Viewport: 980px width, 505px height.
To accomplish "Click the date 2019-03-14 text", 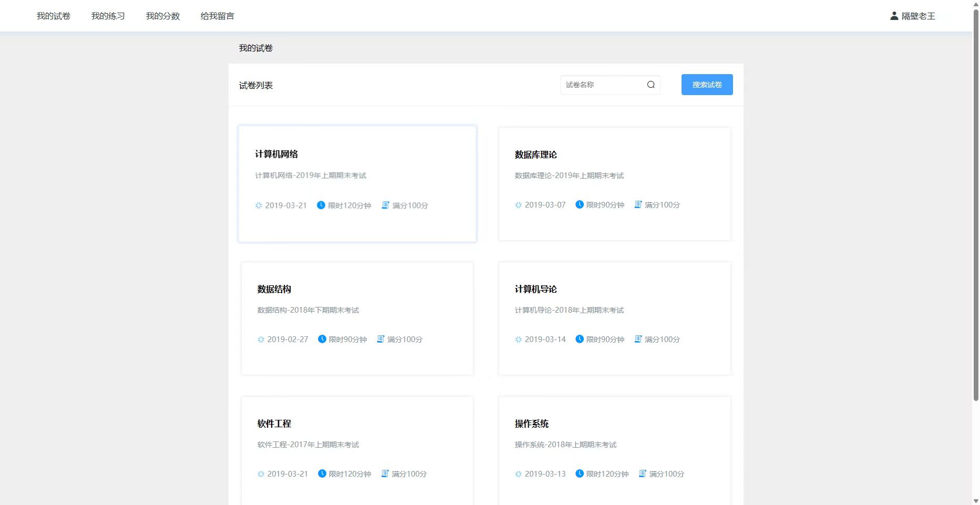I will [x=545, y=339].
